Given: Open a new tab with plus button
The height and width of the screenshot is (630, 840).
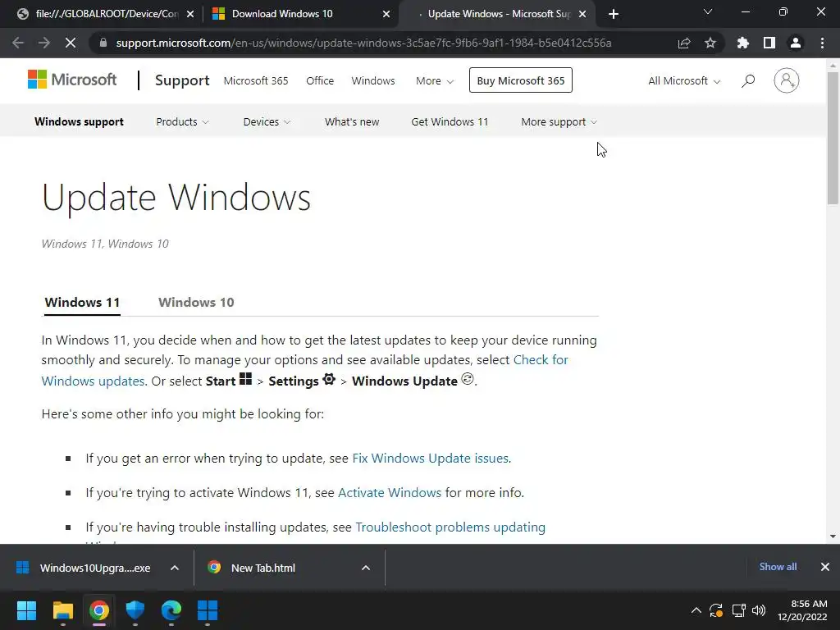Looking at the screenshot, I should point(614,14).
